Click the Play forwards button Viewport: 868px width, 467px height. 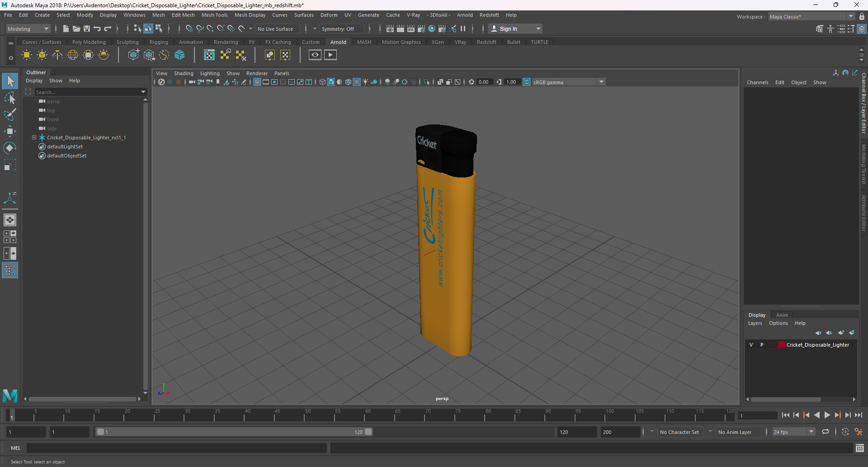point(827,415)
